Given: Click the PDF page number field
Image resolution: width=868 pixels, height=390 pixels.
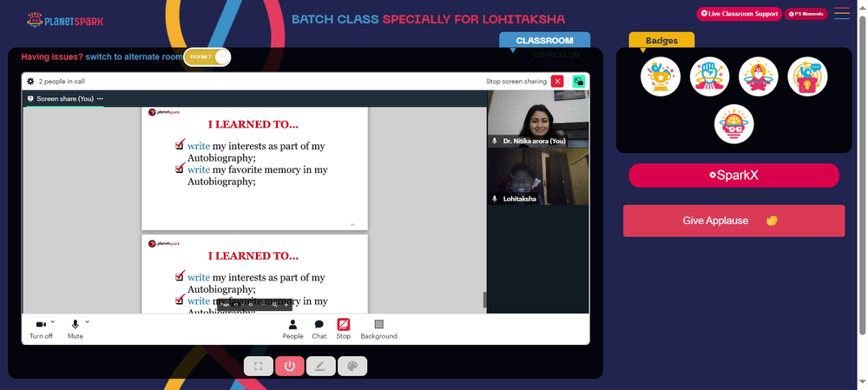Looking at the screenshot, I should 236,304.
